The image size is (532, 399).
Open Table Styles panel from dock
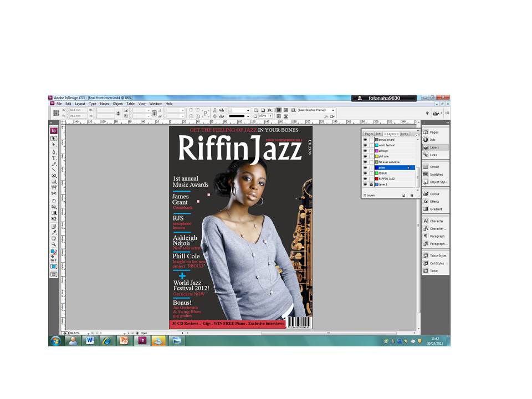[x=436, y=255]
